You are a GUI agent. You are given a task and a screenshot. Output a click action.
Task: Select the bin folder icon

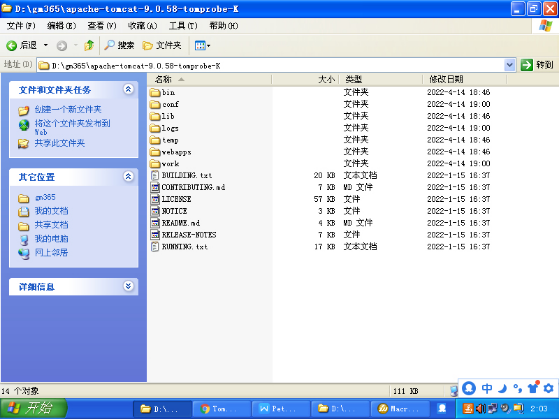155,92
